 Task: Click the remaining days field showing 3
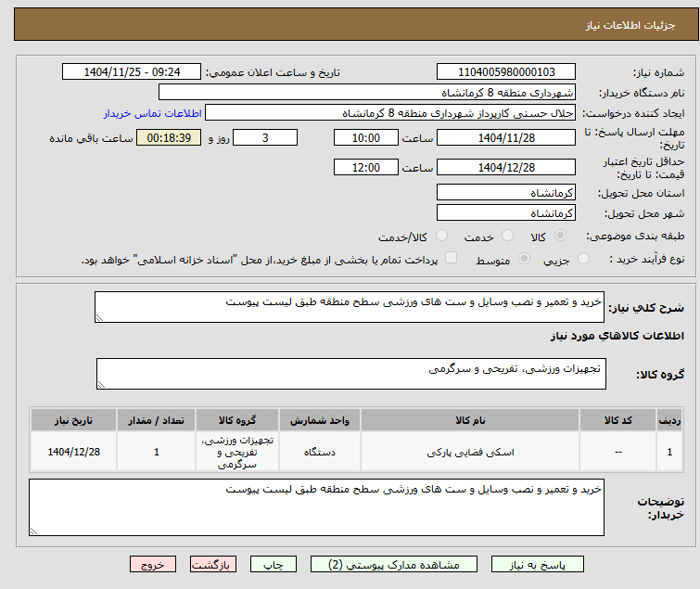(x=265, y=137)
